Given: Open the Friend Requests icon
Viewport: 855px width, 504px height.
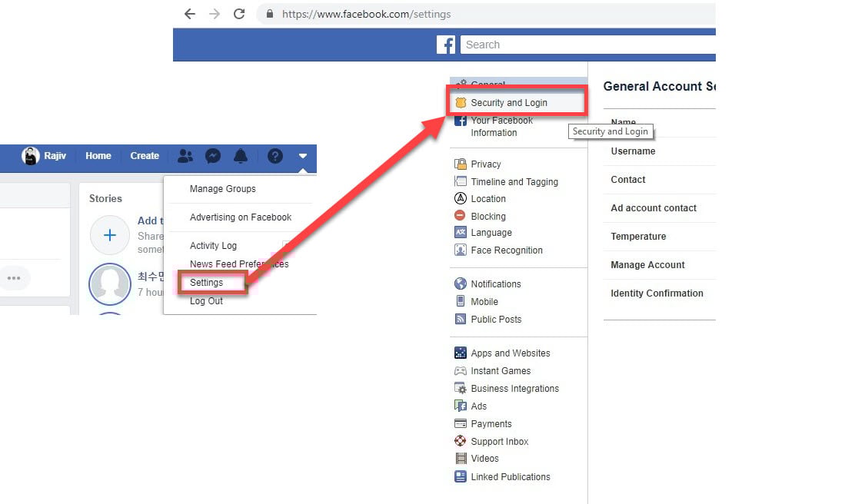Looking at the screenshot, I should [x=185, y=156].
